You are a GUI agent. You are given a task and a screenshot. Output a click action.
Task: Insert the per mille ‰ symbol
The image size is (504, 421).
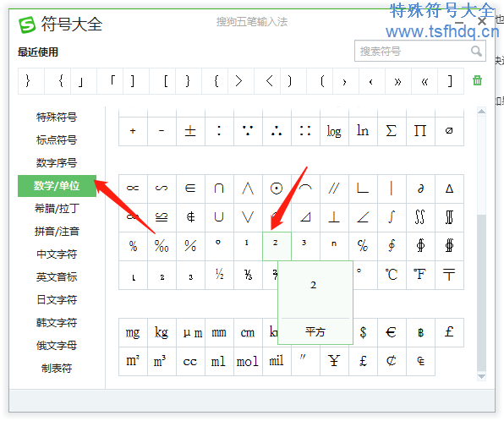pos(162,246)
